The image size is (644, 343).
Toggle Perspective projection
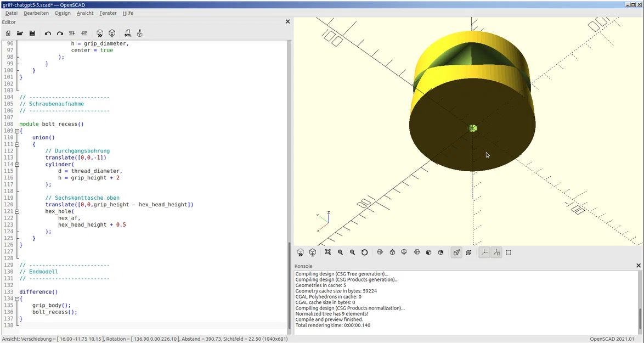pyautogui.click(x=456, y=252)
